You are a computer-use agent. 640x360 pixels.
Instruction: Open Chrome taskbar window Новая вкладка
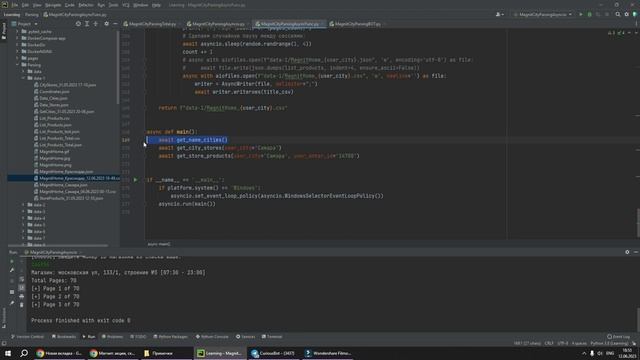pyautogui.click(x=59, y=353)
